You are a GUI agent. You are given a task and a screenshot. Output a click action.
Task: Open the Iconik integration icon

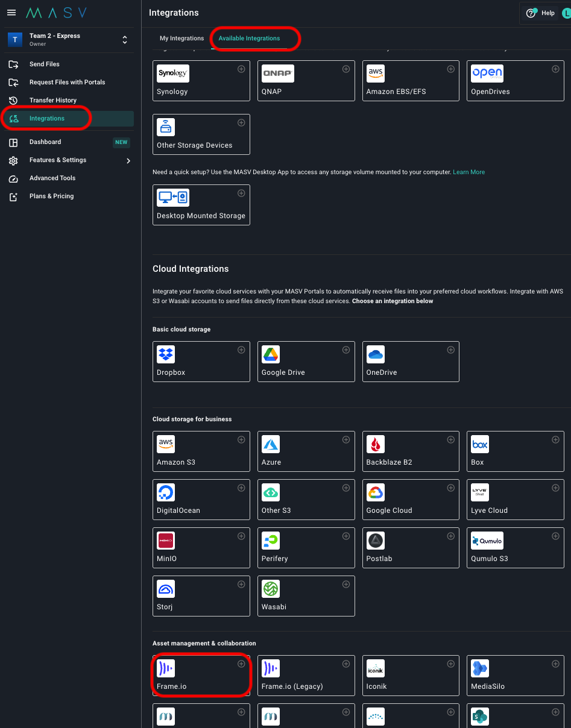[x=374, y=668]
